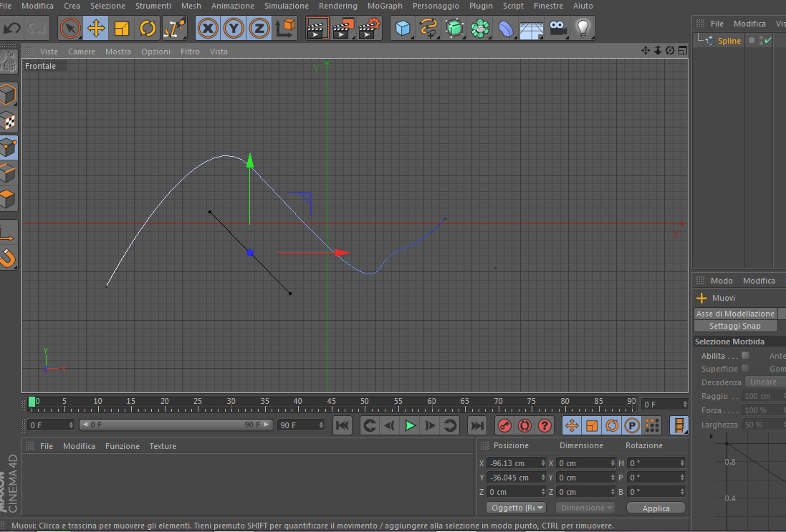The image size is (786, 532).
Task: Click the Settaggi Snap button
Action: click(x=735, y=326)
